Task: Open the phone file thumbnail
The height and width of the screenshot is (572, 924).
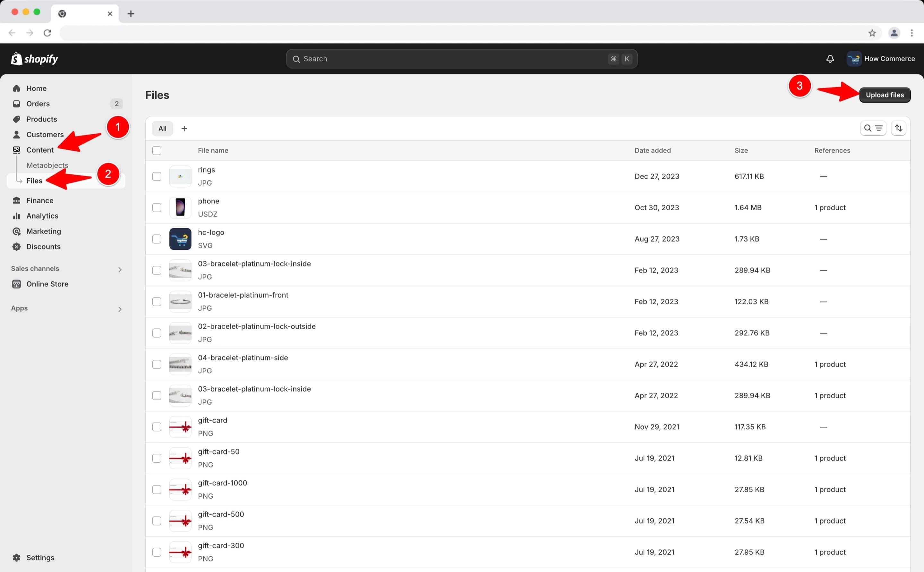Action: [180, 208]
